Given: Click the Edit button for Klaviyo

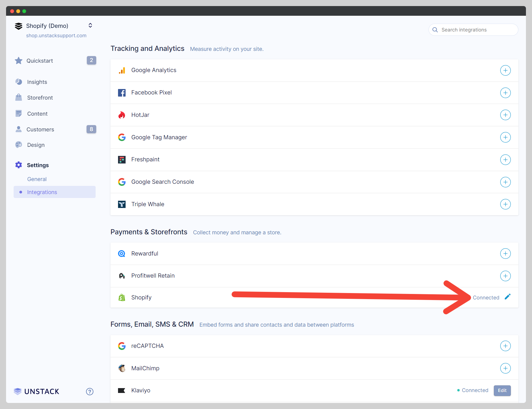Looking at the screenshot, I should point(502,391).
